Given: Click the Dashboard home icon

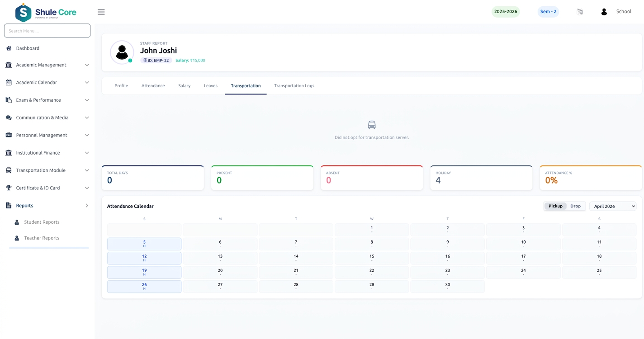Looking at the screenshot, I should coord(9,48).
